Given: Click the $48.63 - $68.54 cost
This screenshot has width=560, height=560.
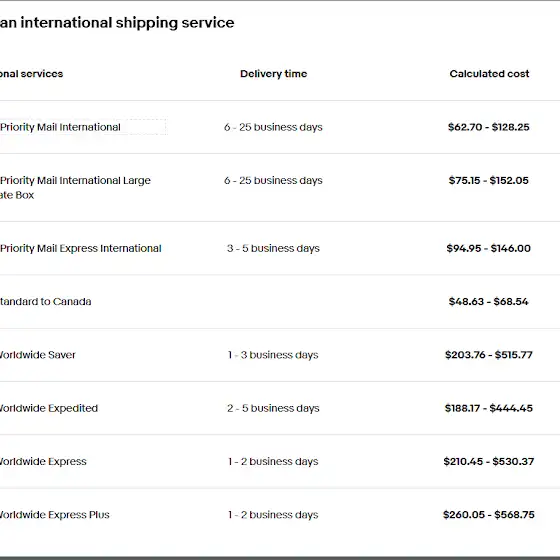Looking at the screenshot, I should click(489, 301).
